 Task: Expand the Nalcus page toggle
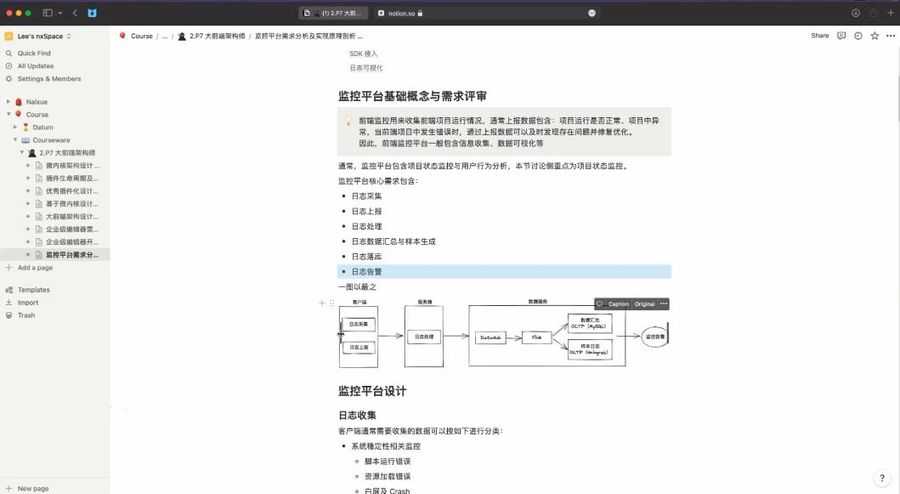pos(9,102)
